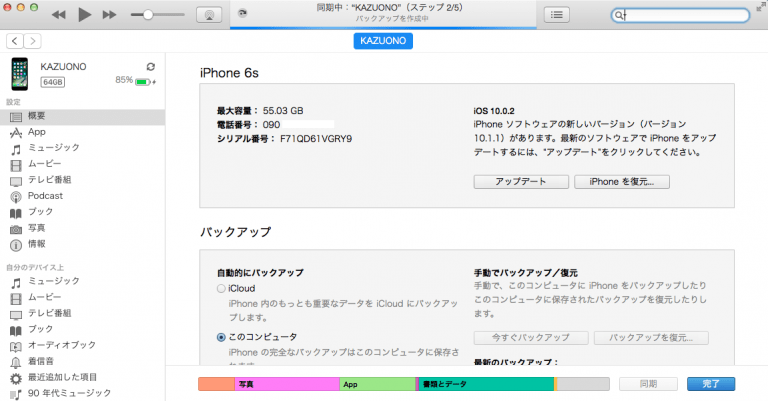Open the AirPlay output selector
The width and height of the screenshot is (768, 401).
pos(209,15)
